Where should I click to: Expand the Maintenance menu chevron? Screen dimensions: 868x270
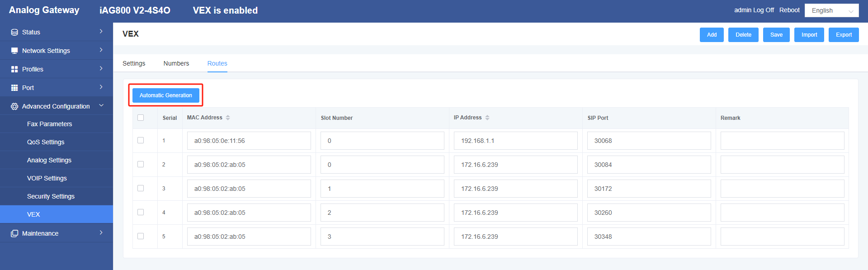pyautogui.click(x=101, y=232)
